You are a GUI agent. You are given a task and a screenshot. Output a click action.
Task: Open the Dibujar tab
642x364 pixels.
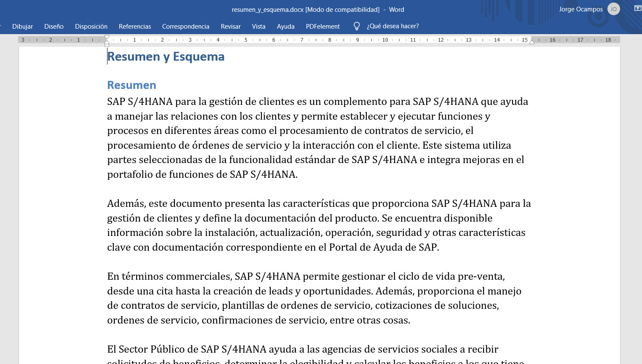coord(22,26)
